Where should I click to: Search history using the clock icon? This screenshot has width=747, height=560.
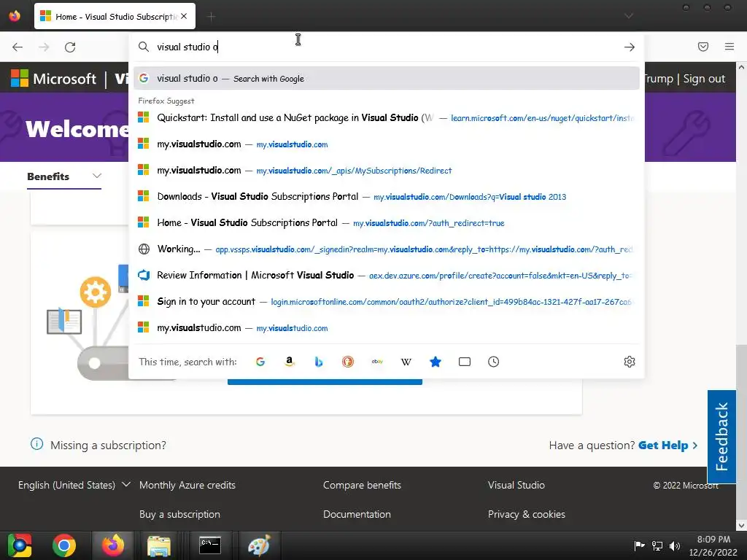pos(494,362)
